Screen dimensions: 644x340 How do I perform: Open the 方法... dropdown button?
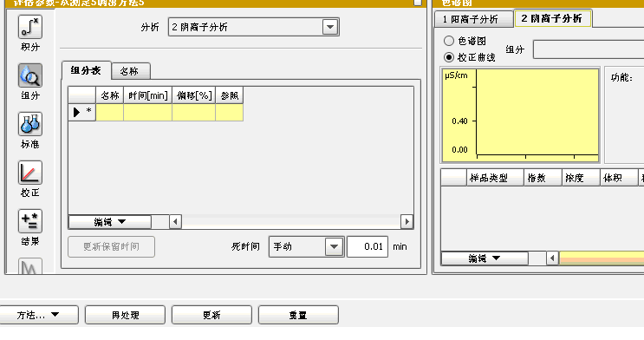[38, 315]
